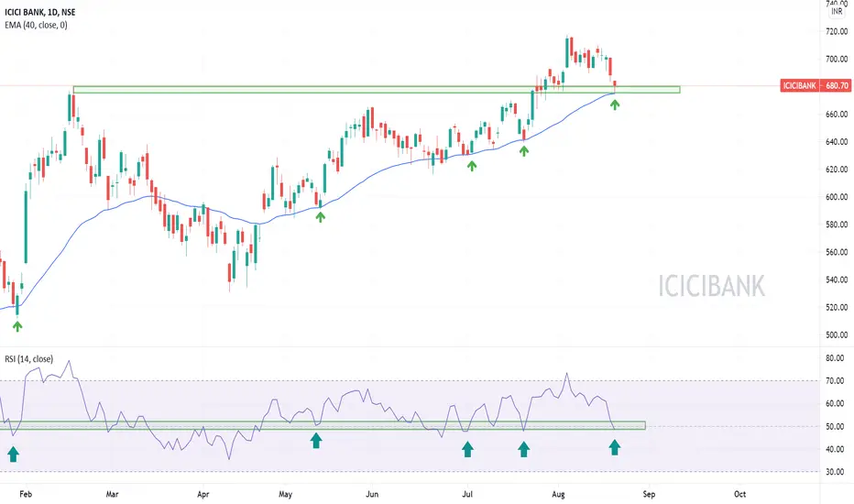This screenshot has width=854, height=504.
Task: Select the EMA (40, close, 0) indicator legend
Action: 36,25
